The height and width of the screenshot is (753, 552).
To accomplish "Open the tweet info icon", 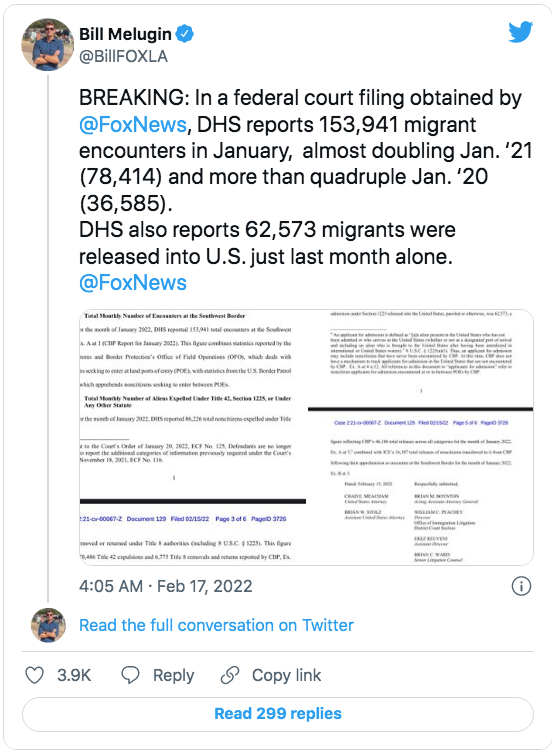I will click(x=521, y=586).
